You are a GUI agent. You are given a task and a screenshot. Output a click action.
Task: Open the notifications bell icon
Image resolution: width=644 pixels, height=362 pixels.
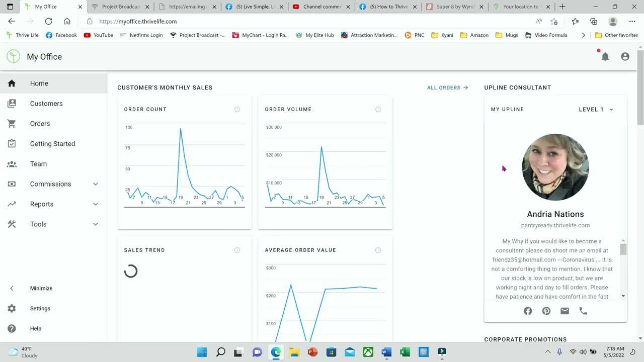(x=605, y=57)
